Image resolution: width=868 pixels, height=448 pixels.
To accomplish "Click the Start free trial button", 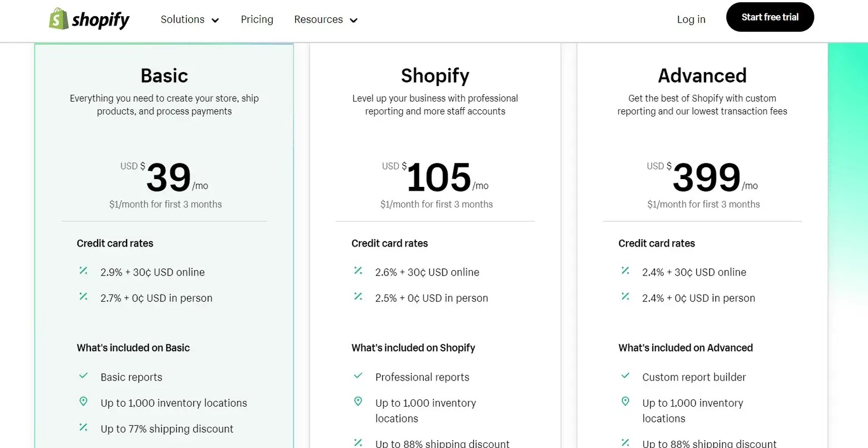I will [x=770, y=17].
